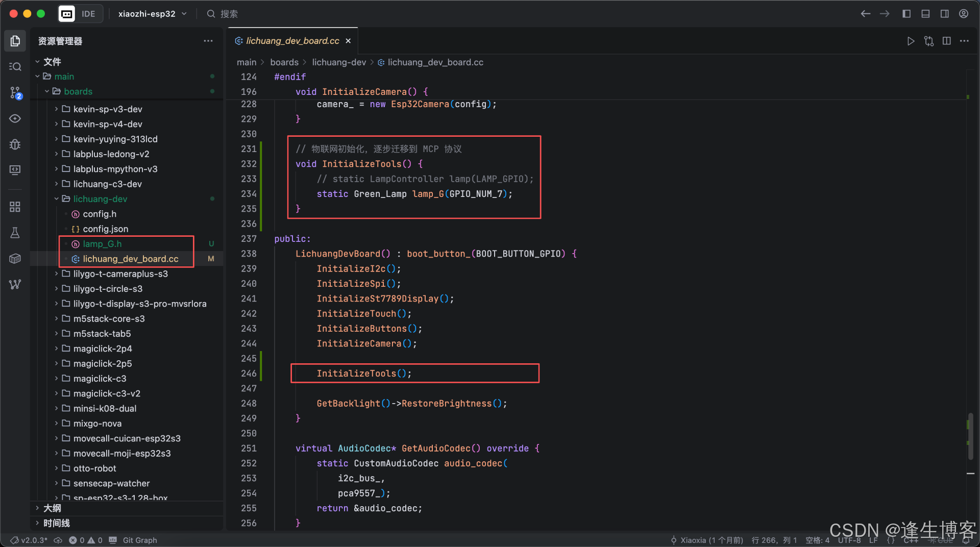Go forward with the right arrow
980x547 pixels.
885,14
